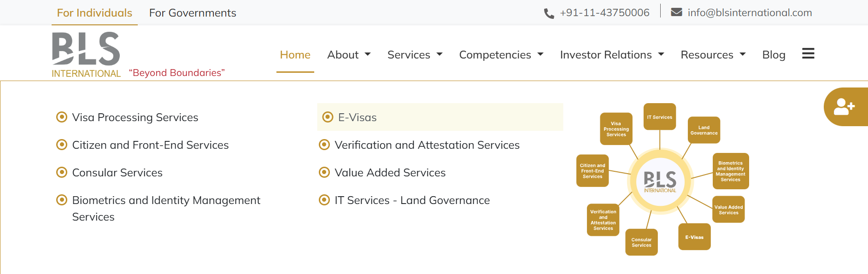The width and height of the screenshot is (868, 274).
Task: Click the bullet beside Consular Services
Action: (61, 172)
